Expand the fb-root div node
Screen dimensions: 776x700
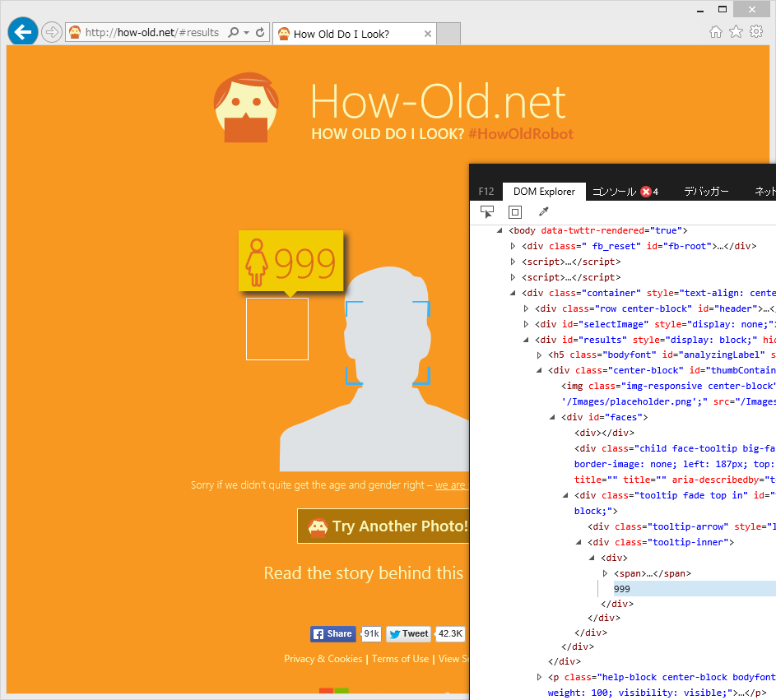pyautogui.click(x=512, y=245)
